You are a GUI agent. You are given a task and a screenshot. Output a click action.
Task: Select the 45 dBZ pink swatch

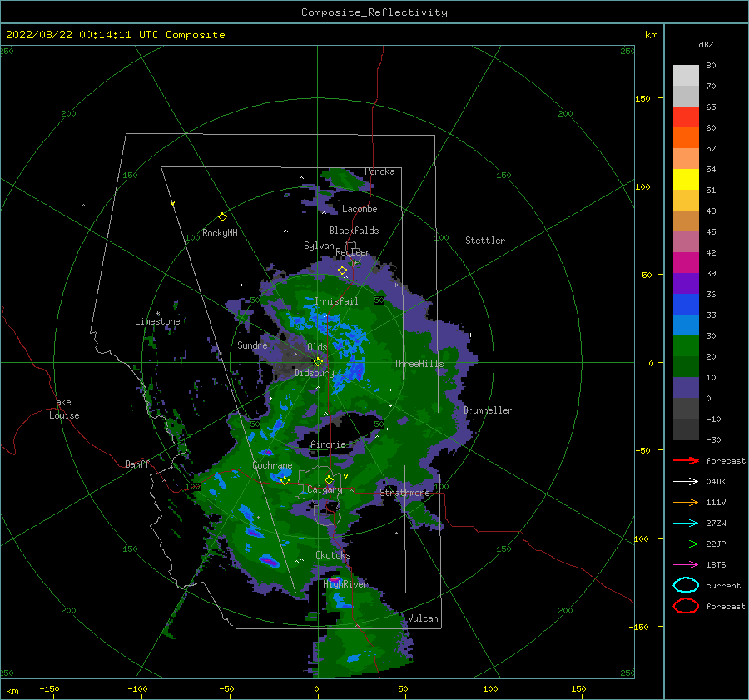[x=686, y=241]
